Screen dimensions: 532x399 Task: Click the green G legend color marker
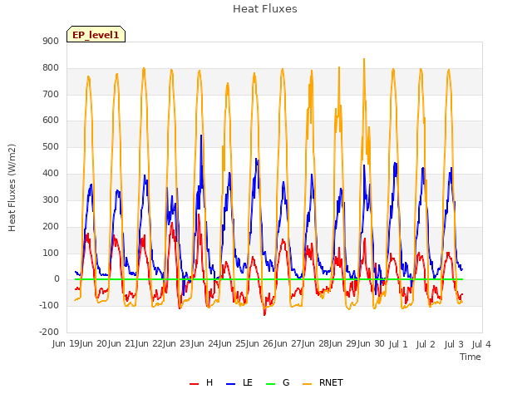[271, 384]
